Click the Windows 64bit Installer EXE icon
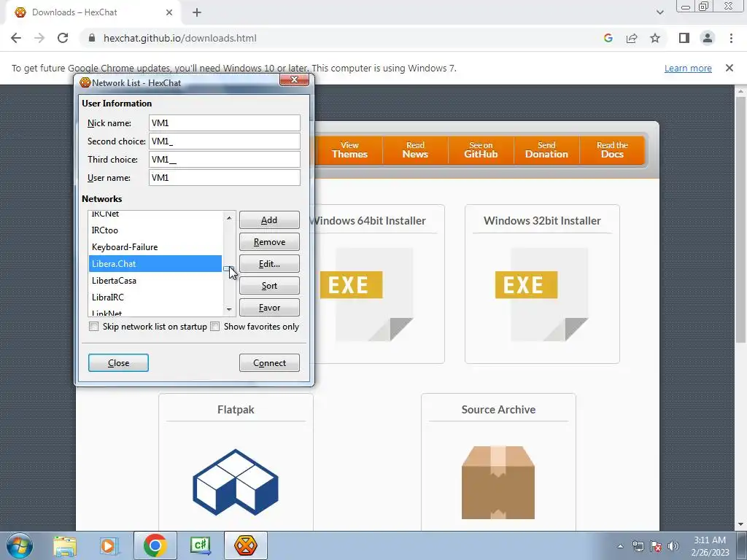This screenshot has width=747, height=560. [x=367, y=295]
